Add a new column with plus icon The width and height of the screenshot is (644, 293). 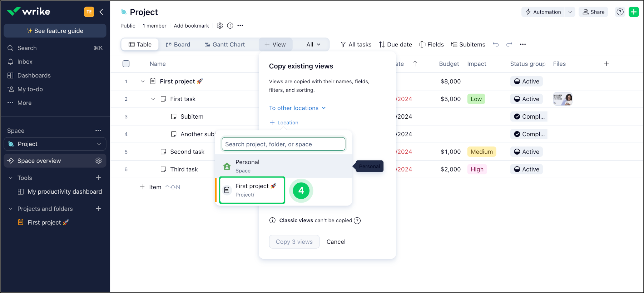click(606, 64)
